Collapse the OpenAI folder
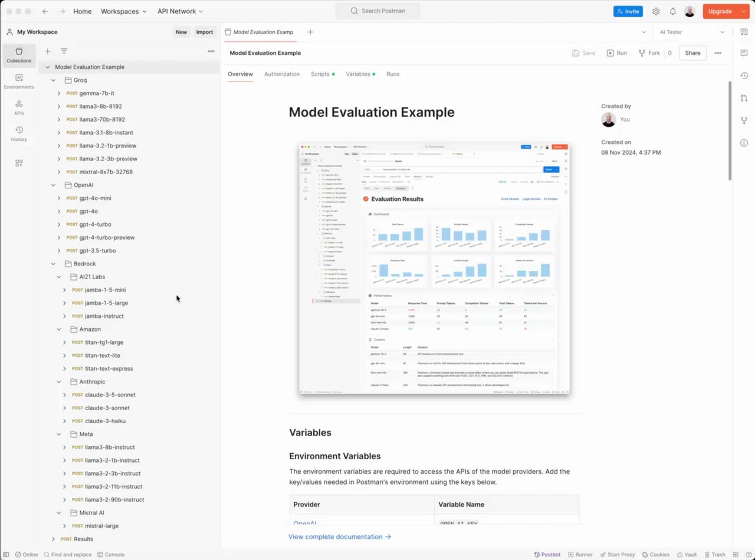 click(x=53, y=185)
